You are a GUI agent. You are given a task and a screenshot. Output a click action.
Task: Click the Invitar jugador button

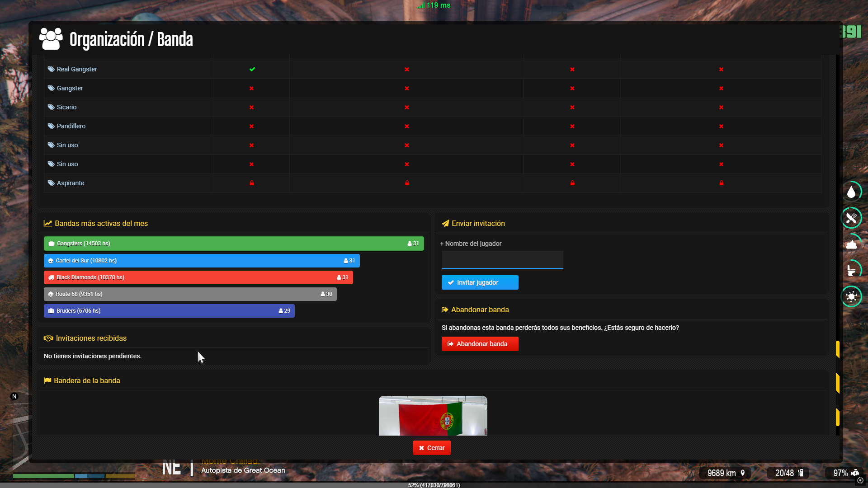point(480,282)
